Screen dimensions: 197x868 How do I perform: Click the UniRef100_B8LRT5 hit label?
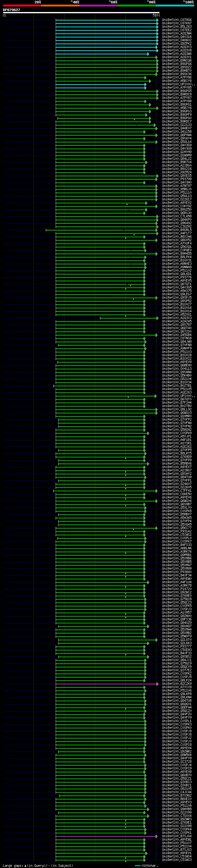177,453
